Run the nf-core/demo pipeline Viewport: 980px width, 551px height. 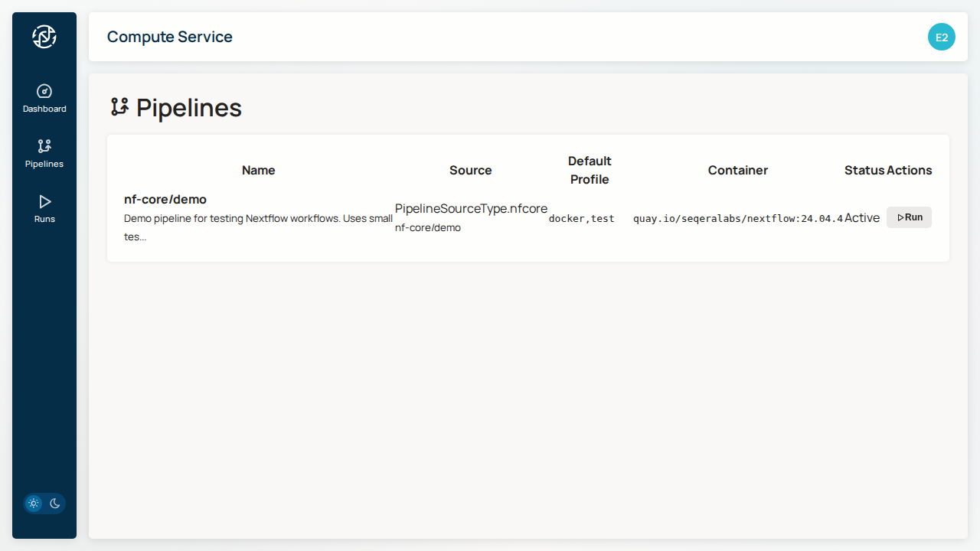pos(909,217)
